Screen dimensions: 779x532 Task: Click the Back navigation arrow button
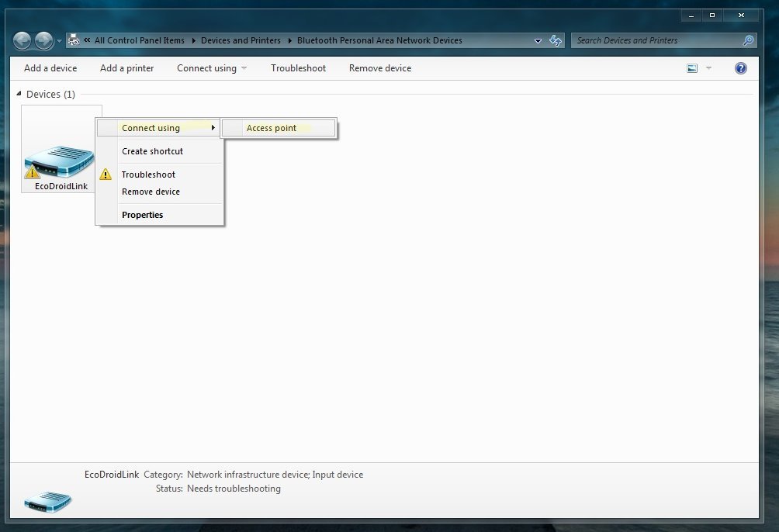coord(23,40)
